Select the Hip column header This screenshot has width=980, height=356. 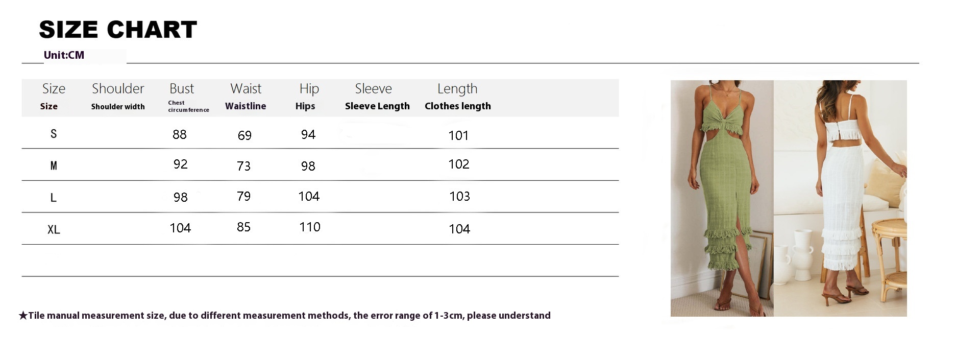click(x=309, y=89)
